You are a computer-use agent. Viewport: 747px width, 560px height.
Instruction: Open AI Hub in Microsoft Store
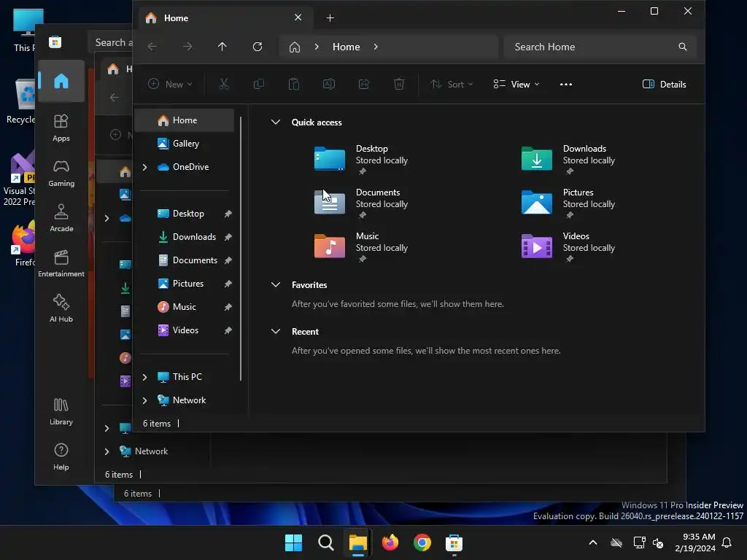click(61, 308)
